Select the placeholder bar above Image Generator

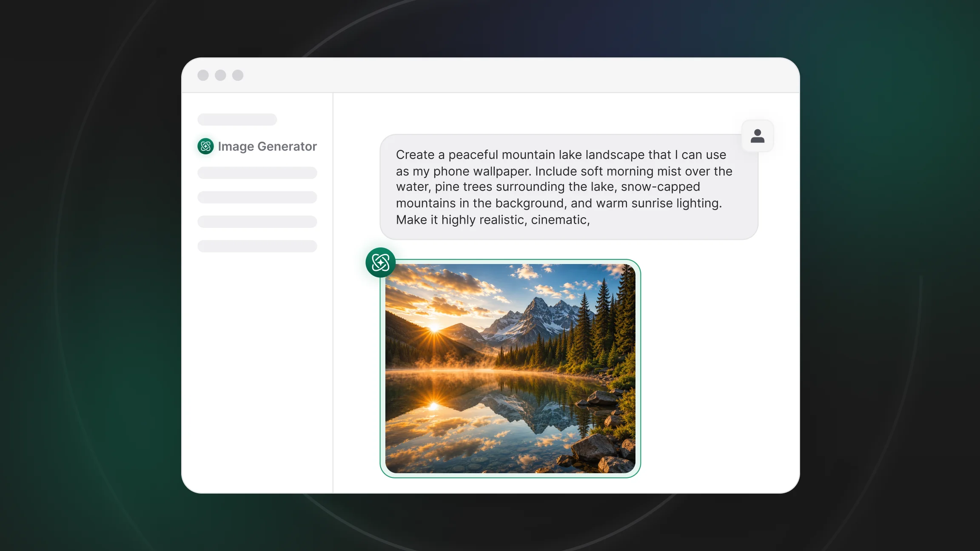(237, 119)
